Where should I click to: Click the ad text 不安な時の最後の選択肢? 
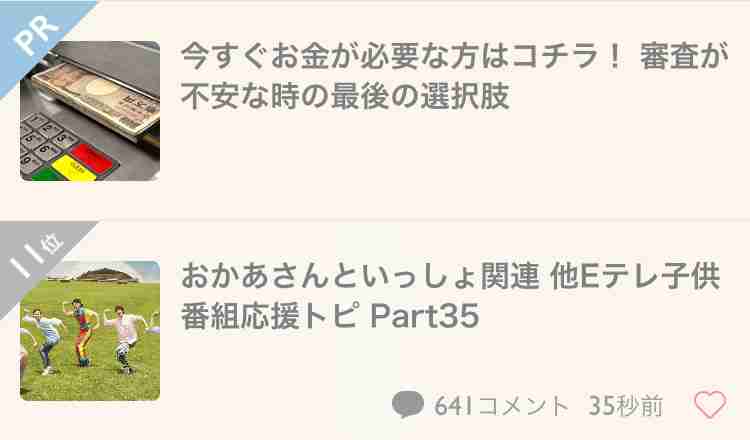tap(345, 96)
